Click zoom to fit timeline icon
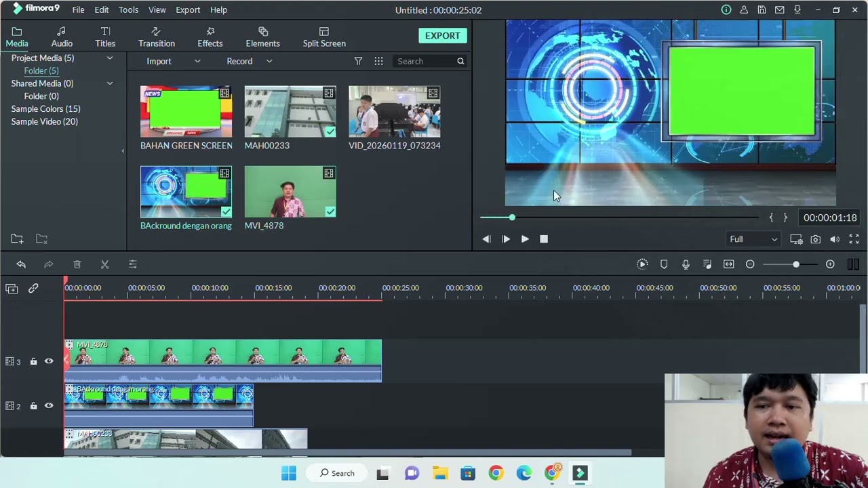 point(729,264)
